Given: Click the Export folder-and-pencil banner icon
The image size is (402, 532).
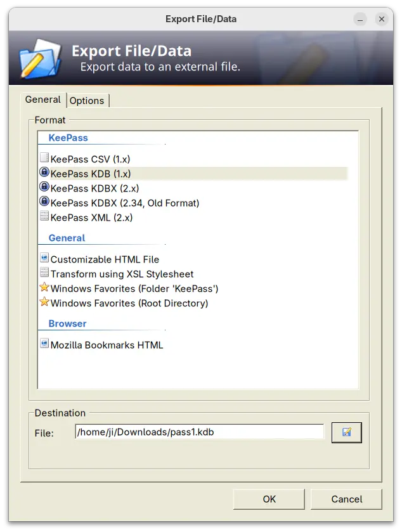Looking at the screenshot, I should [40, 58].
